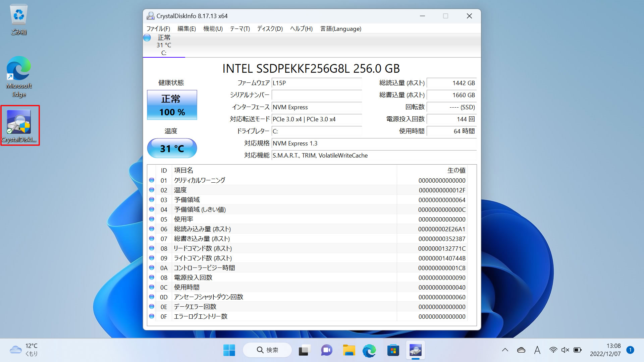The height and width of the screenshot is (362, 644).
Task: Open the ディスク(D) menu
Action: [270, 29]
